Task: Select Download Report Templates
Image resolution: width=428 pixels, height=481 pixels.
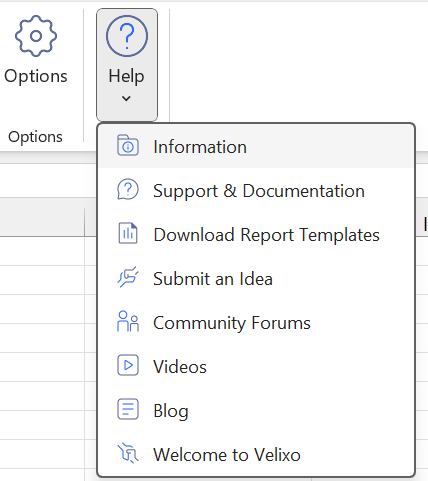Action: (x=256, y=235)
